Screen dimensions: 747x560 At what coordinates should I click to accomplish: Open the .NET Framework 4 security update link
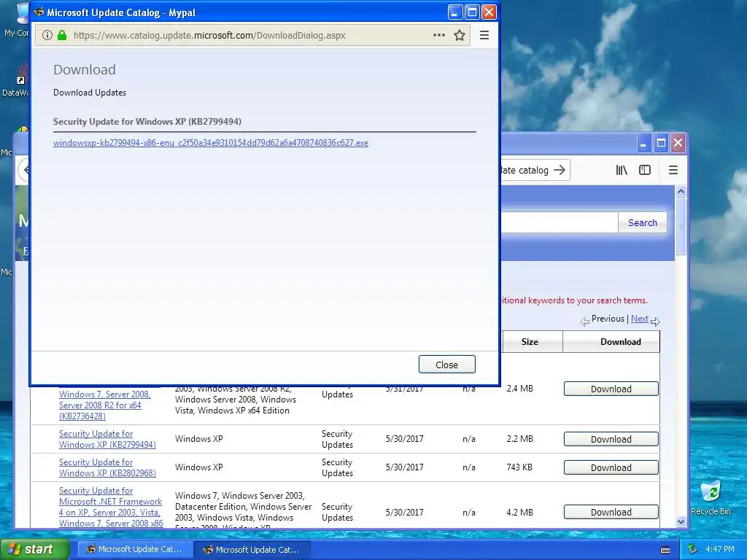tap(111, 507)
